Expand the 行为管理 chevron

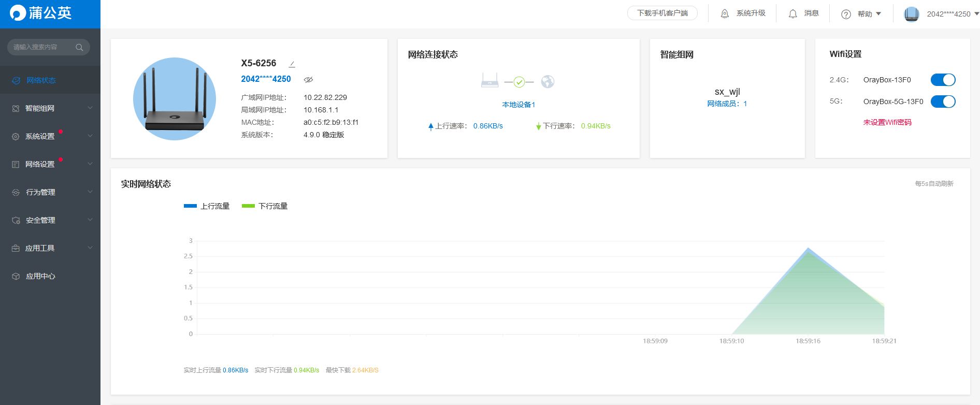[90, 192]
